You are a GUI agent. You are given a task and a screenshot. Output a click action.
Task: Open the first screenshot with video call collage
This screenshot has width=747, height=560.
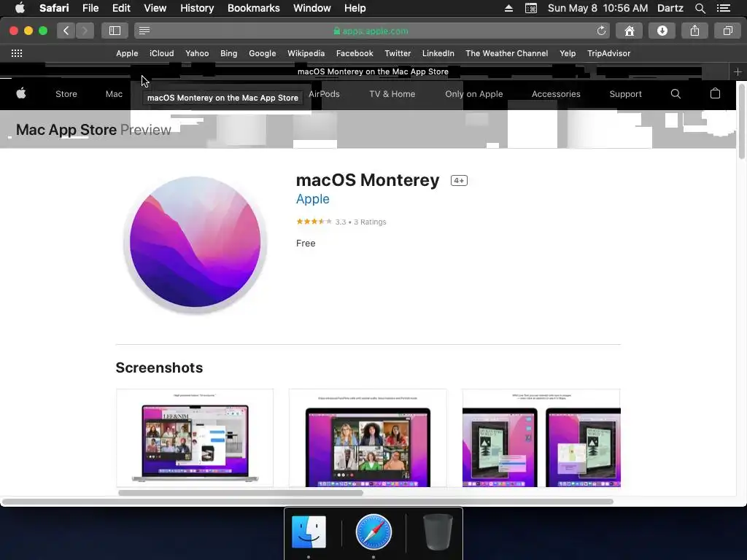[x=195, y=437]
